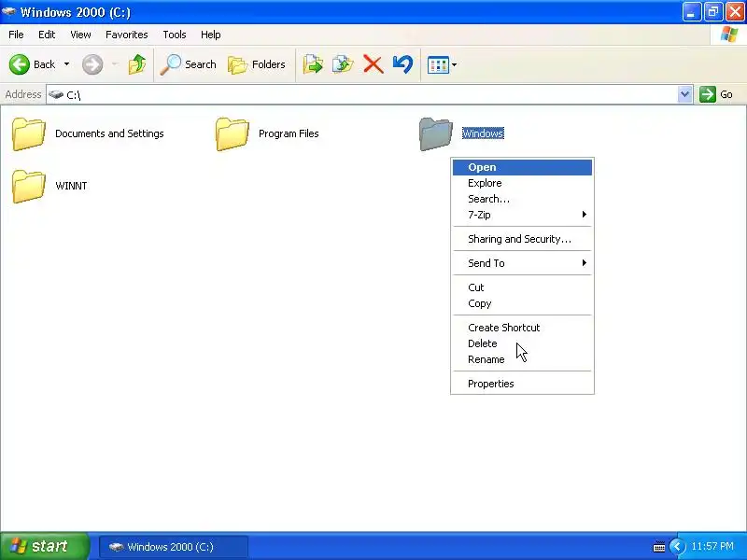747x560 pixels.
Task: Open the Favorites menu
Action: click(x=127, y=35)
